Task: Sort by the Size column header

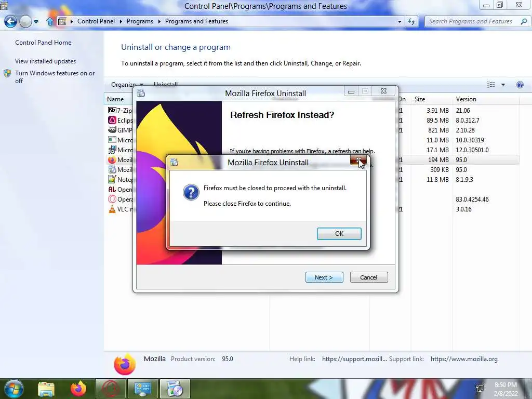Action: coord(420,99)
